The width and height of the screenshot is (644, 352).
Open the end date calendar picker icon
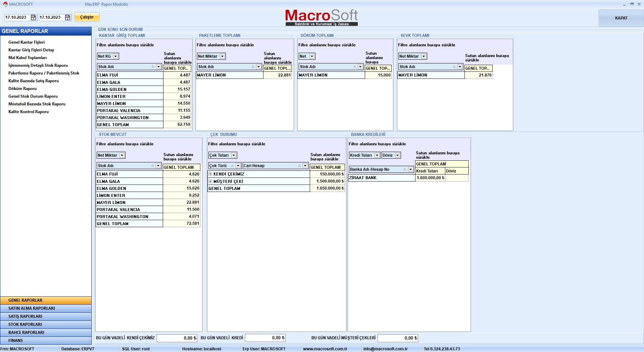pyautogui.click(x=67, y=17)
